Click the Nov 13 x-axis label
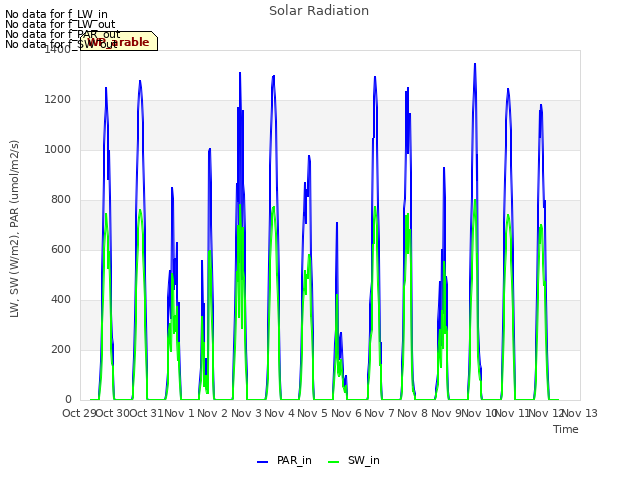This screenshot has height=480, width=640. click(x=580, y=413)
